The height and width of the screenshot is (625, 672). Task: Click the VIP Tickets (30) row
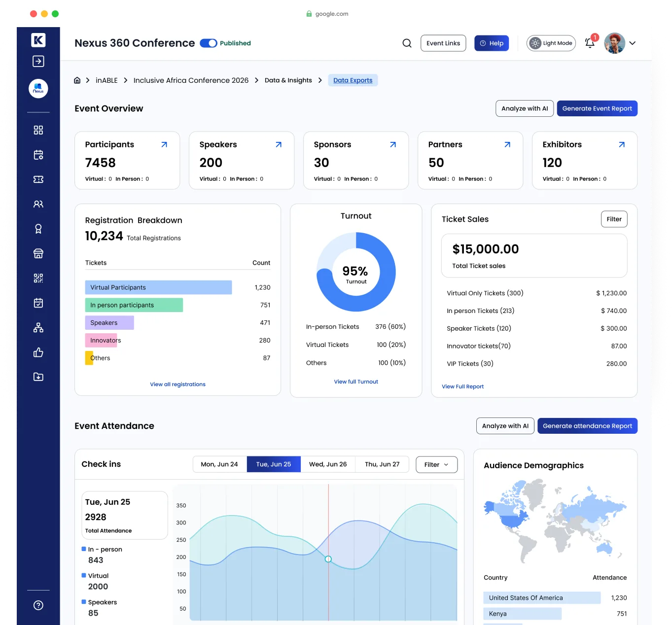coord(536,364)
